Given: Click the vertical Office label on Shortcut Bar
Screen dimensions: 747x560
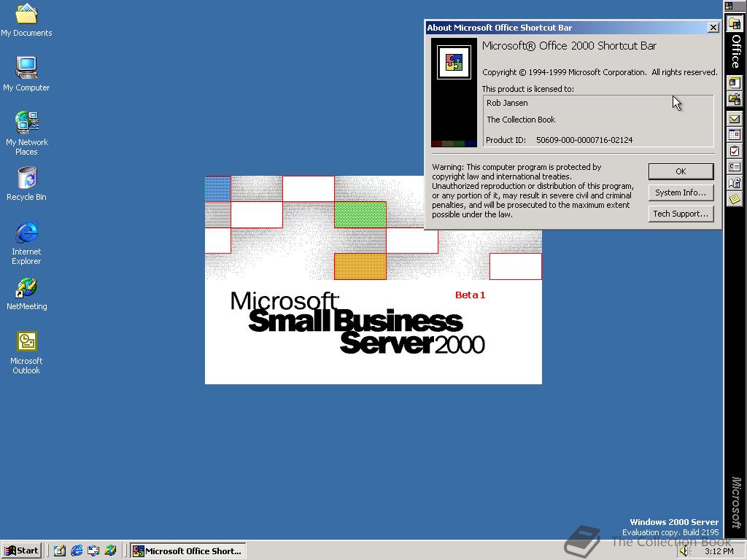Looking at the screenshot, I should click(x=735, y=52).
